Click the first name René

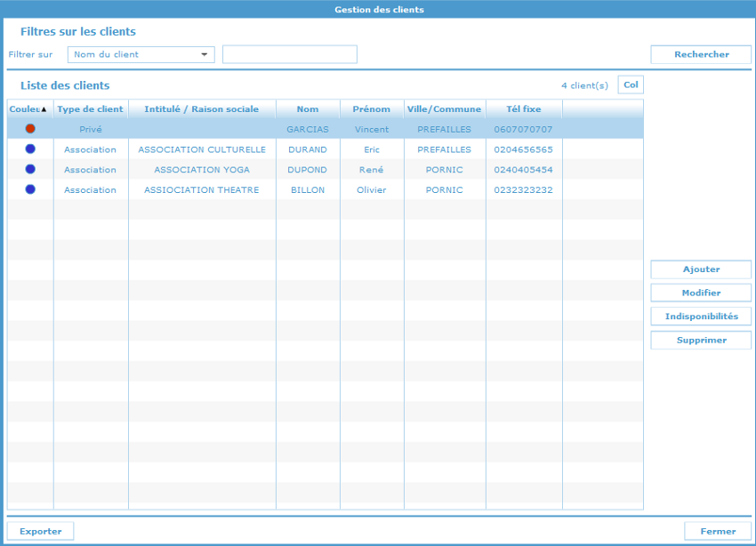coord(372,170)
